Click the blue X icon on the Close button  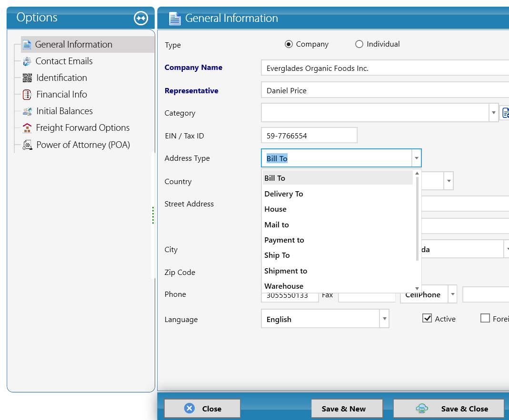[190, 408]
